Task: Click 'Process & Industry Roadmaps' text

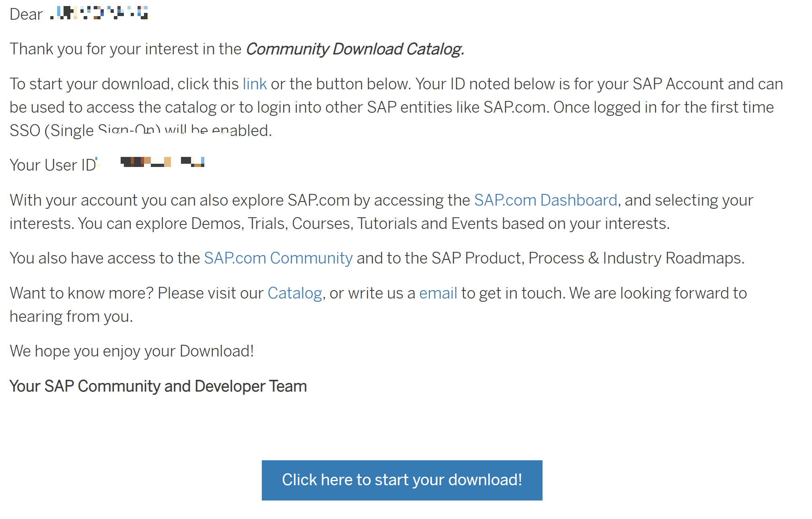Action: [x=635, y=258]
